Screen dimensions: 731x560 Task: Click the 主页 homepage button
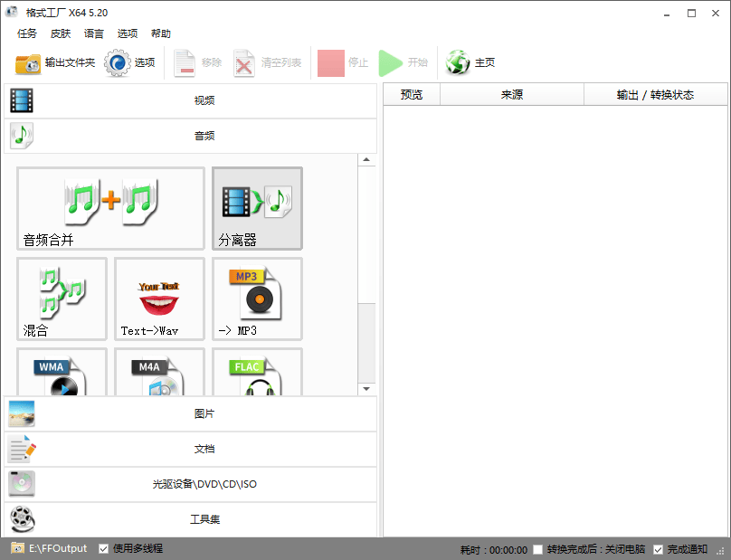point(470,63)
